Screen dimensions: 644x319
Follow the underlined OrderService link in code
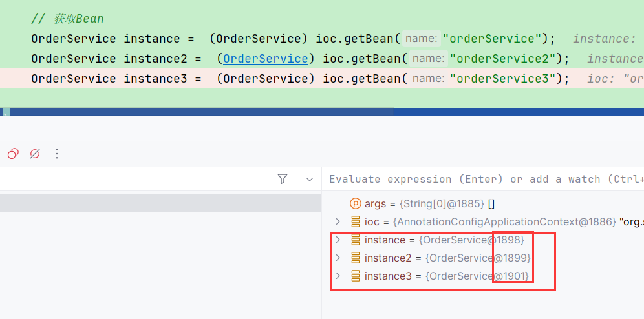pyautogui.click(x=265, y=59)
